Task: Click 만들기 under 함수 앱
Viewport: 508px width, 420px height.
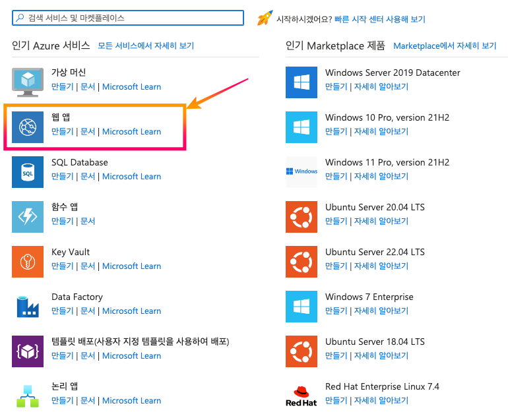Action: [x=63, y=221]
